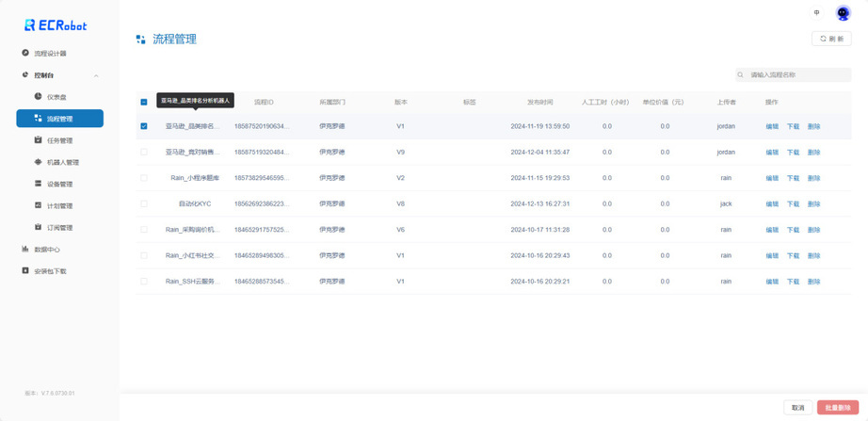Click the 仪表盘 dashboard icon
Image resolution: width=868 pixels, height=421 pixels.
click(x=39, y=96)
